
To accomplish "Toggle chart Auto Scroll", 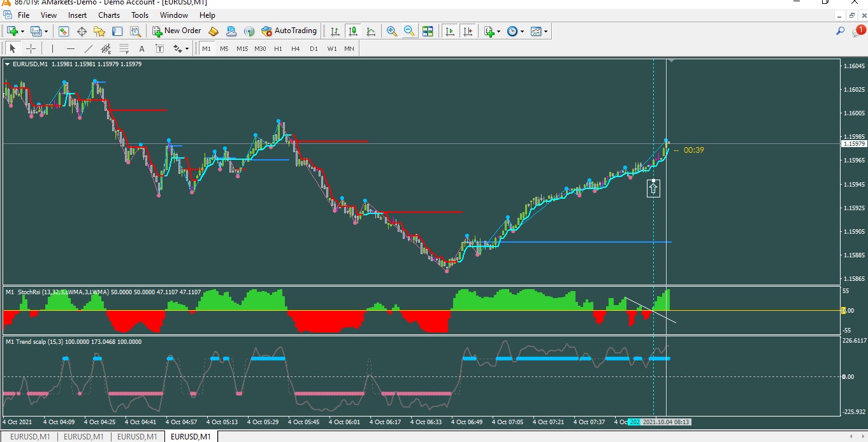I will click(450, 31).
